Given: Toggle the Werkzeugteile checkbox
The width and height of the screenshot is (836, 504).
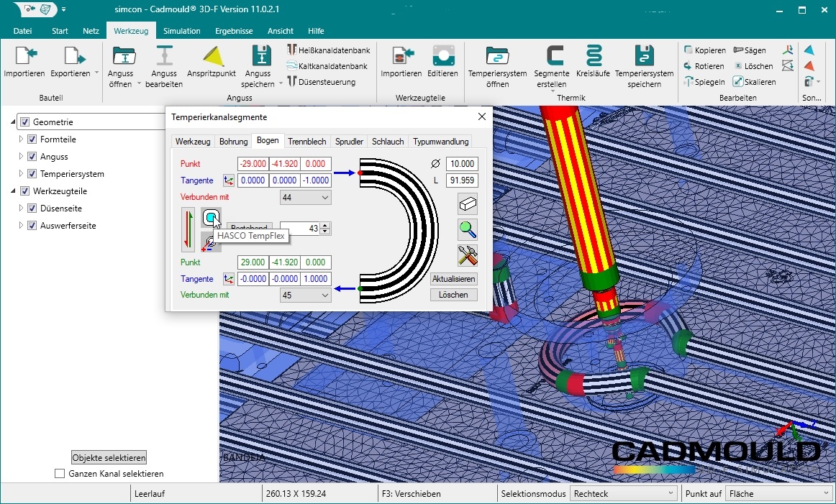Looking at the screenshot, I should coord(24,191).
